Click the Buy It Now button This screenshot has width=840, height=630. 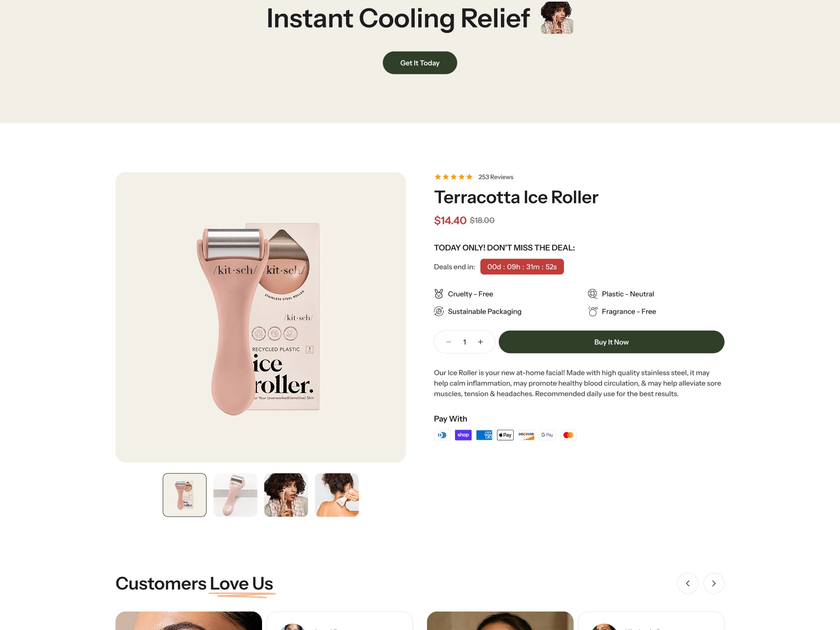point(611,342)
